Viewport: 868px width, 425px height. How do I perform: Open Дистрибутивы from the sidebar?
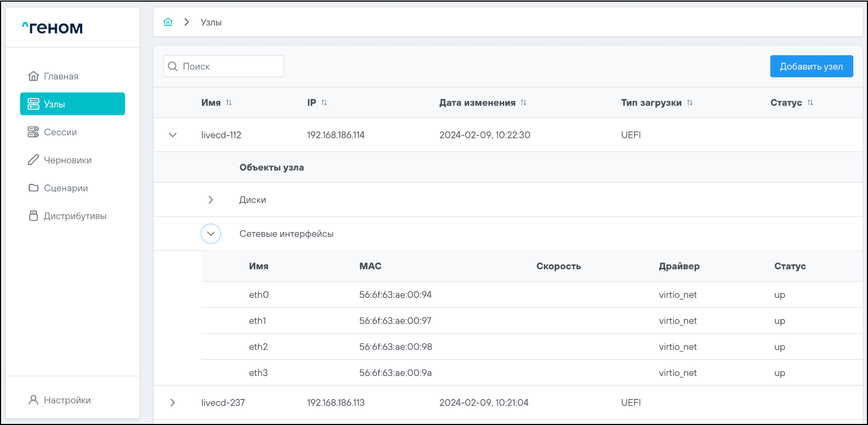pos(75,216)
